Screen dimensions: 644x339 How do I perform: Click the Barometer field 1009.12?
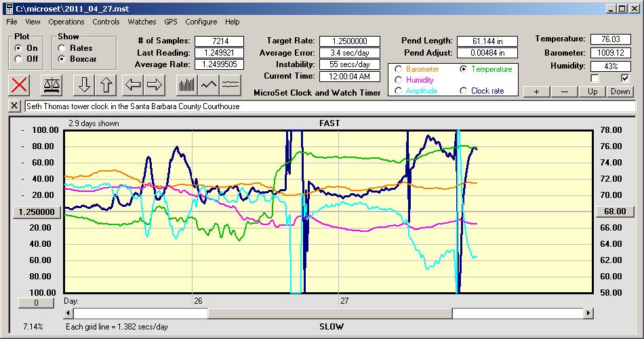pos(610,53)
